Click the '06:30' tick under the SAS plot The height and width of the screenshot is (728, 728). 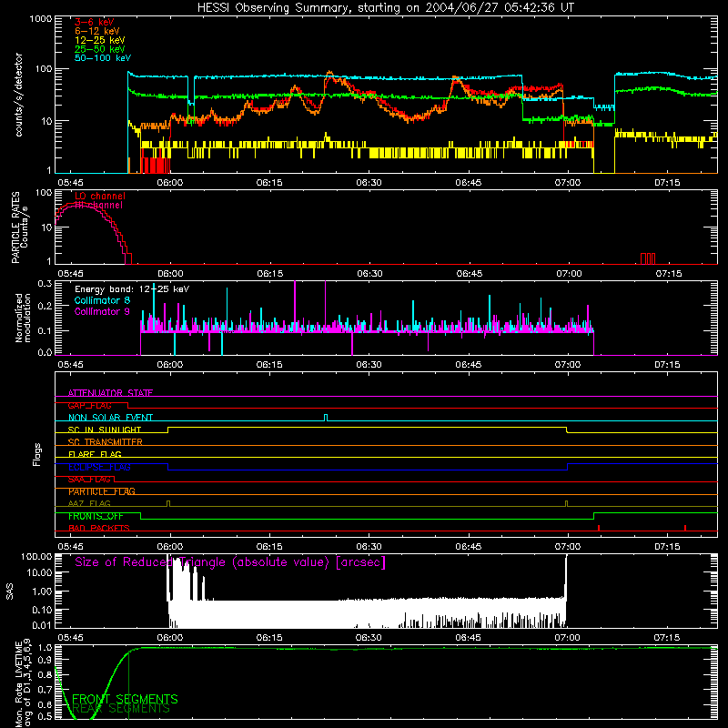pyautogui.click(x=369, y=638)
